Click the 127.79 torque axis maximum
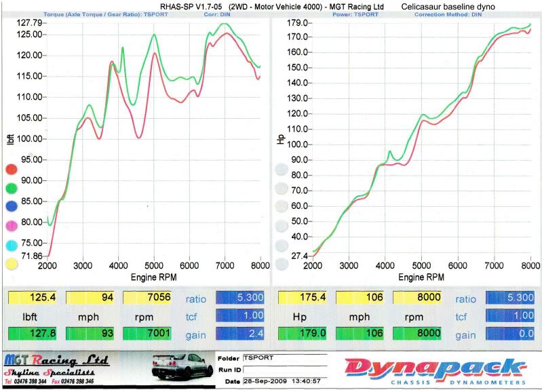The width and height of the screenshot is (542, 392). pos(29,23)
